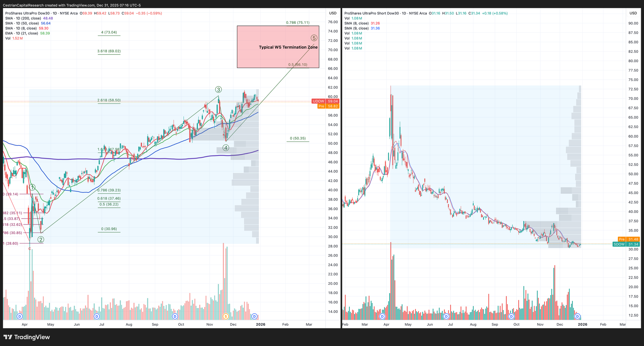Select the circled wave 2 label
The image size is (644, 346).
point(41,240)
